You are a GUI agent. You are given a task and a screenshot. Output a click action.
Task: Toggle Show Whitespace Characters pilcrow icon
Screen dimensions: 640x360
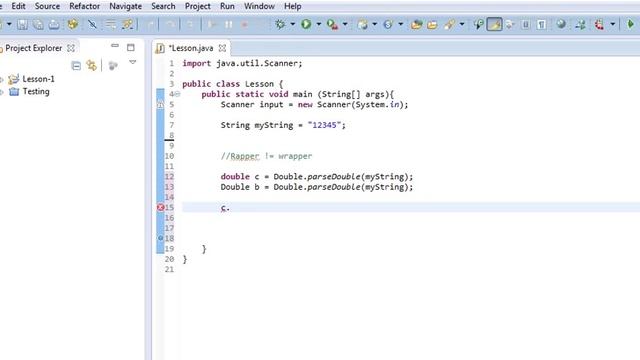coord(541,24)
